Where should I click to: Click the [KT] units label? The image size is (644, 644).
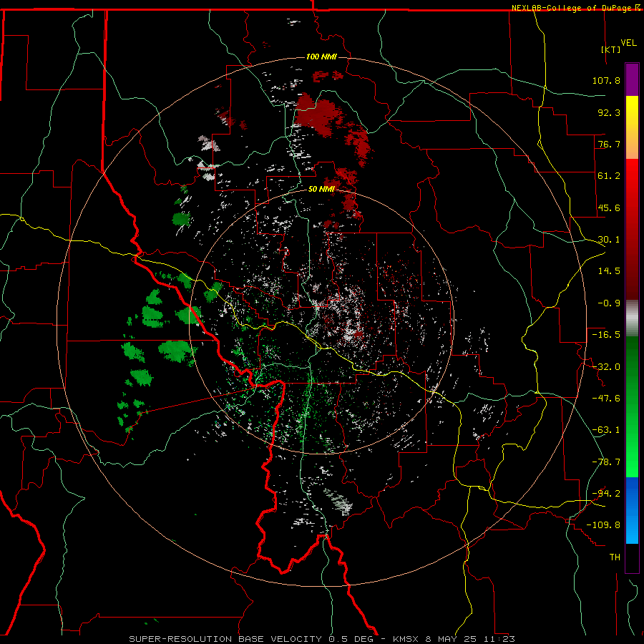[610, 49]
